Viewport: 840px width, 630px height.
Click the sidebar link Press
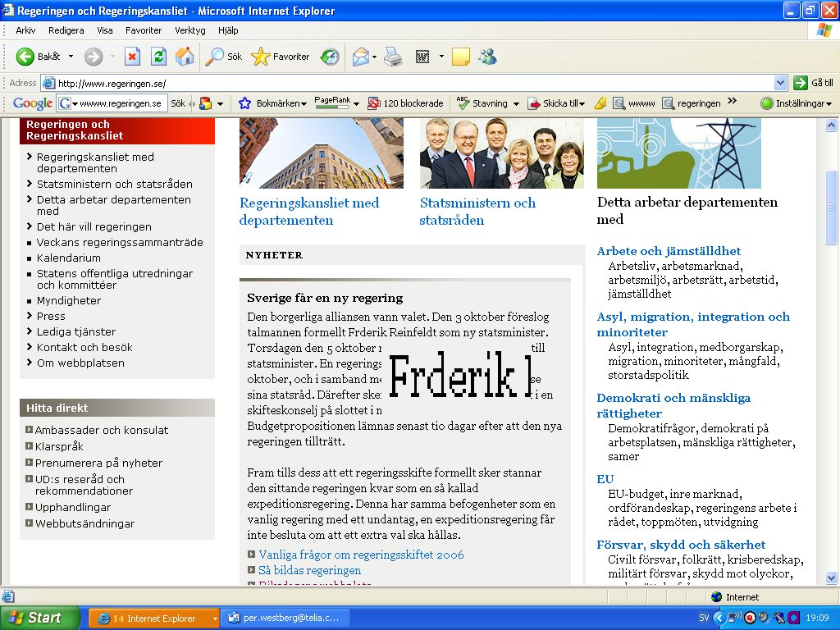click(x=51, y=316)
